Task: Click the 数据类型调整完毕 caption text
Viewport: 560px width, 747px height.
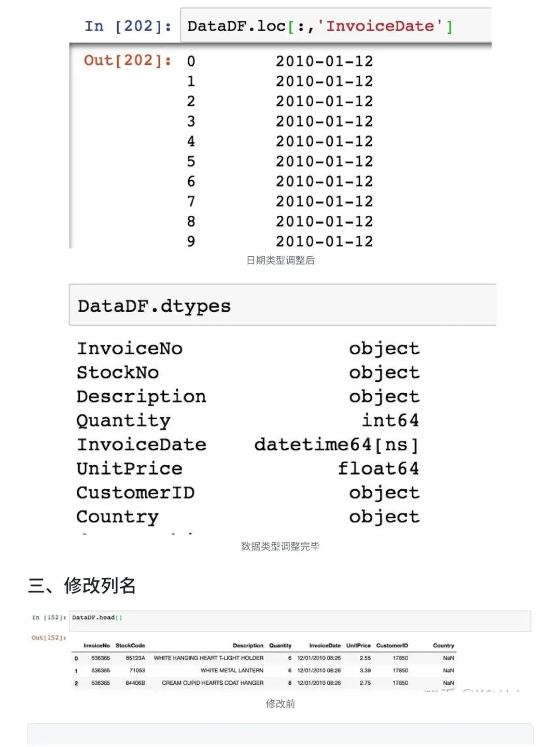Action: point(281,546)
